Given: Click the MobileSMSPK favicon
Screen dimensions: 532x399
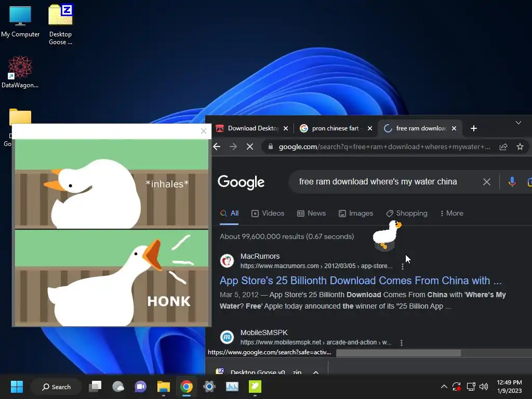Looking at the screenshot, I should click(227, 337).
